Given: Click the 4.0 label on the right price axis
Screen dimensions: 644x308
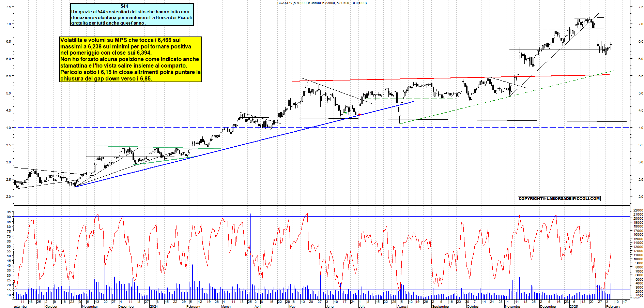Looking at the screenshot, I should click(641, 128).
